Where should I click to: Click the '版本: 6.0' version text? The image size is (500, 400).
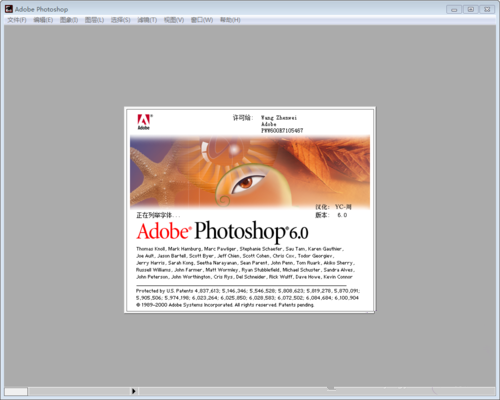(x=331, y=215)
